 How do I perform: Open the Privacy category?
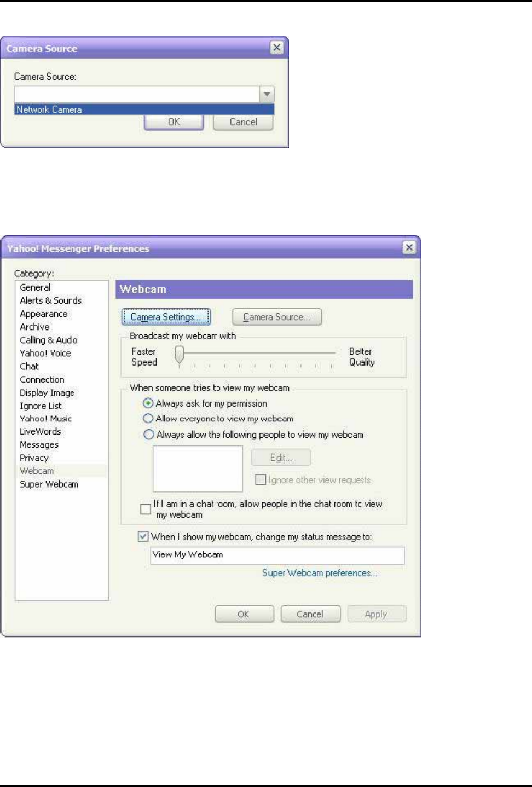click(x=34, y=458)
